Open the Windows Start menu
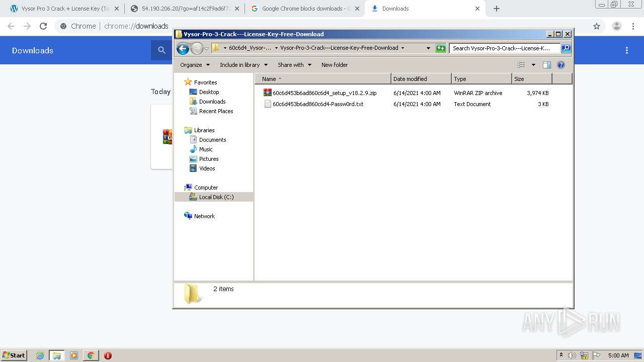The width and height of the screenshot is (644, 362). 14,355
